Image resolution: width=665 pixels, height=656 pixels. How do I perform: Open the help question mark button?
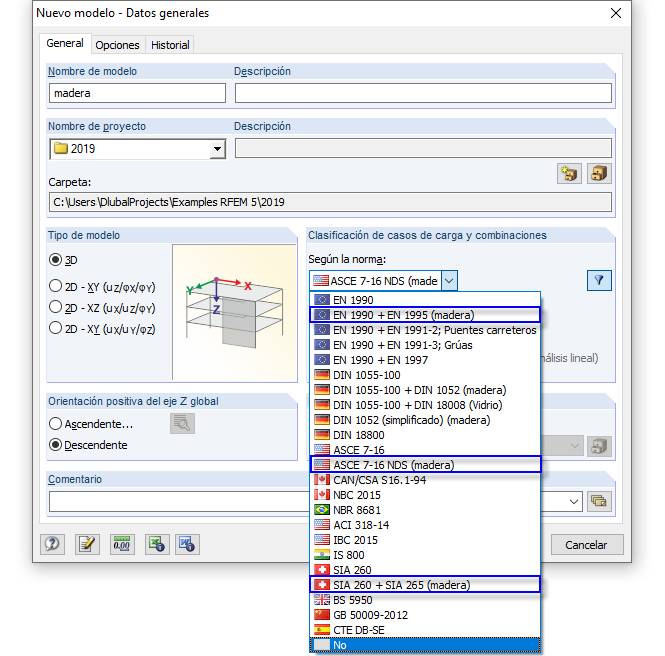click(53, 544)
